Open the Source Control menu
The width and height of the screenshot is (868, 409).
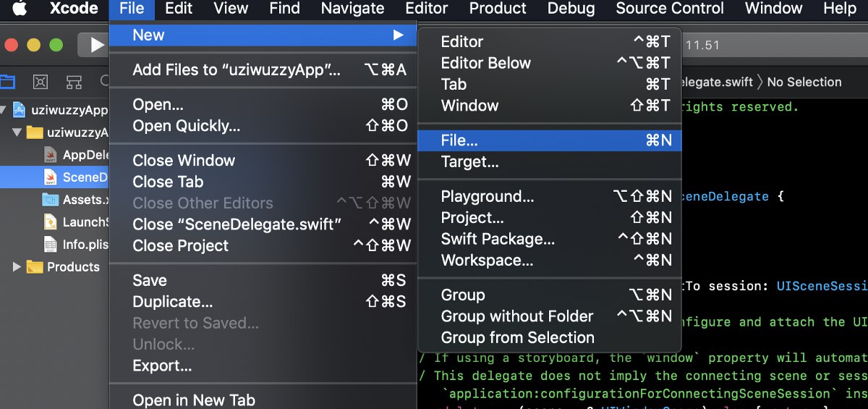[x=670, y=9]
